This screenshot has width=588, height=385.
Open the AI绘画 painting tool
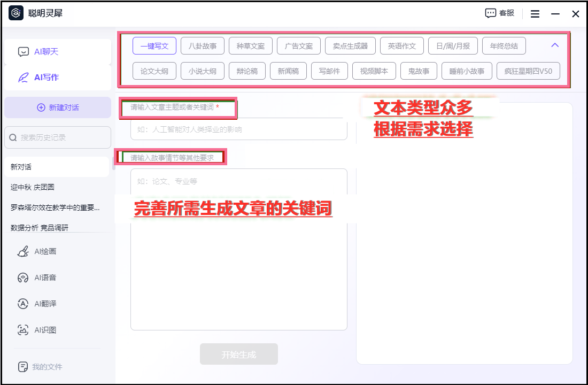tap(23, 252)
